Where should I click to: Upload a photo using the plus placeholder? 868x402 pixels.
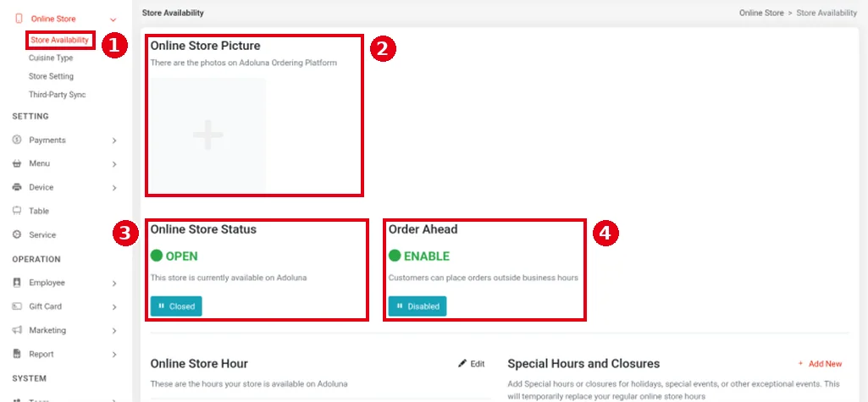pos(208,135)
